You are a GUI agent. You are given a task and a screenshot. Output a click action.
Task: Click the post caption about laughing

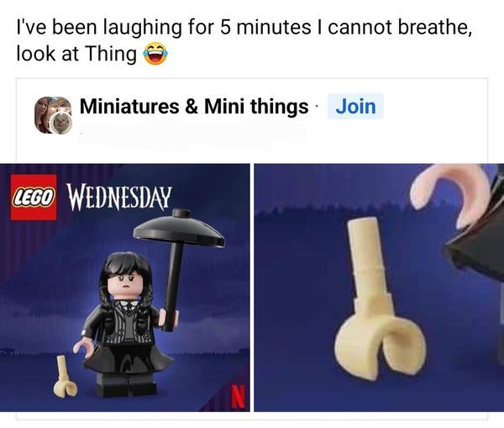click(x=244, y=40)
